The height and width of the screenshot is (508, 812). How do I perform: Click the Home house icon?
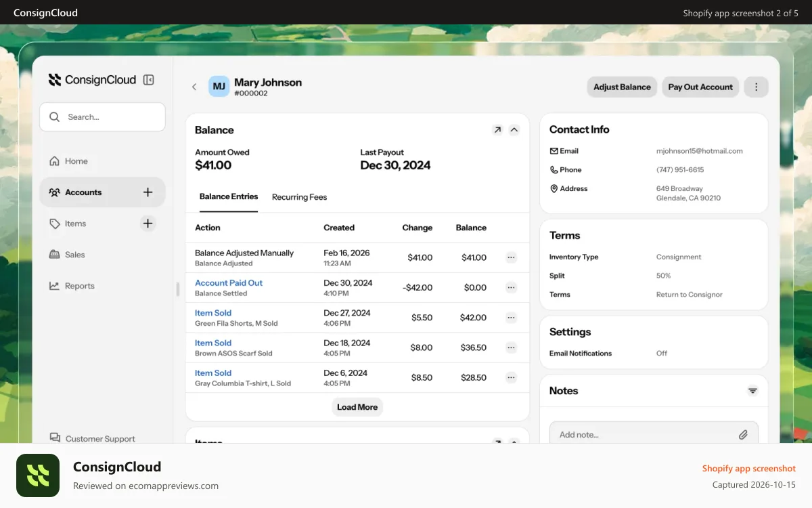[x=54, y=161]
